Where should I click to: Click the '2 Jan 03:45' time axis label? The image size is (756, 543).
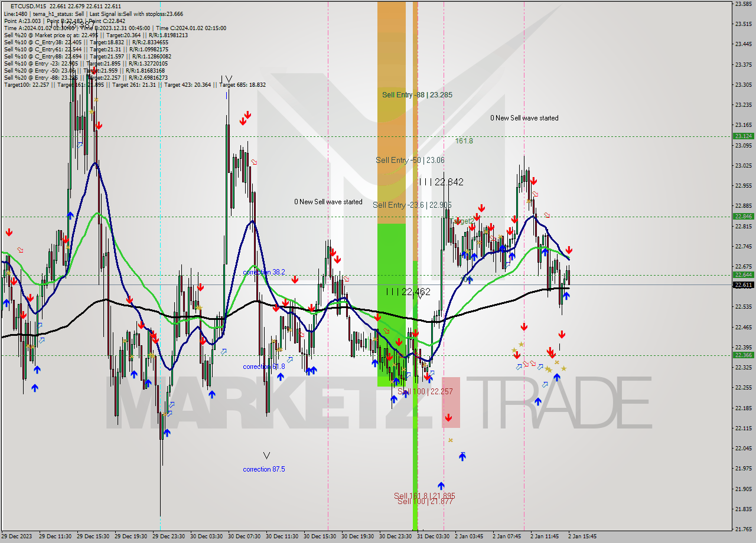(469, 537)
